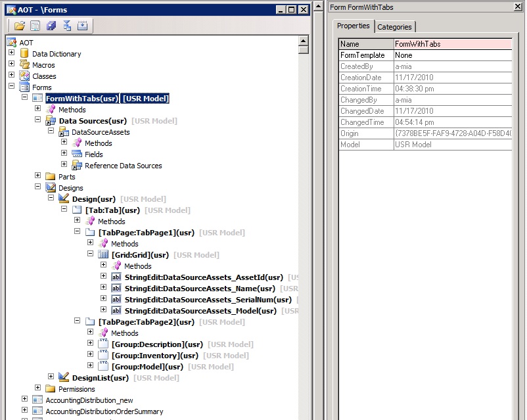This screenshot has height=420, width=527.
Task: Click the ChangedTime value 04:54:14 pm
Action: tap(453, 122)
